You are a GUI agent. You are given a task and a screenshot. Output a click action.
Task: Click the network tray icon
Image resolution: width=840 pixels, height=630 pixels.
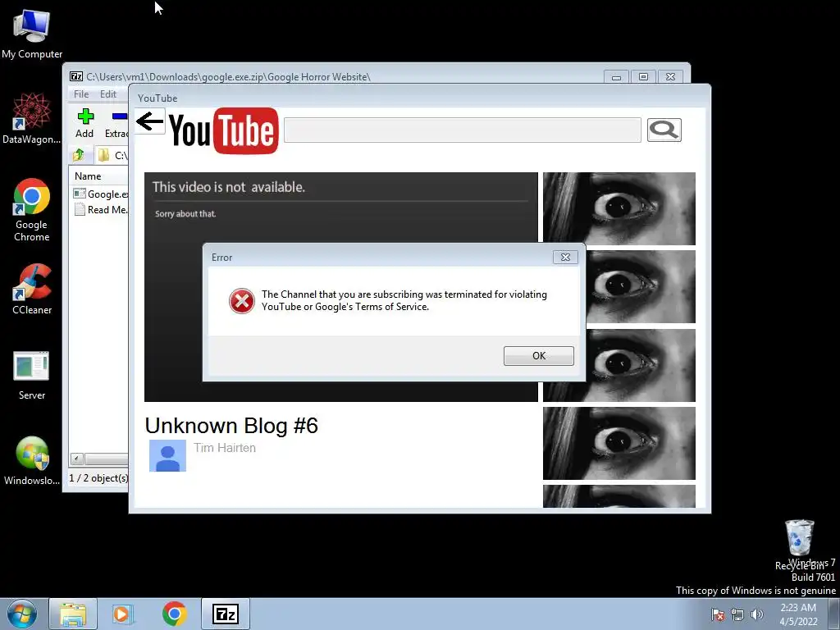(x=737, y=614)
